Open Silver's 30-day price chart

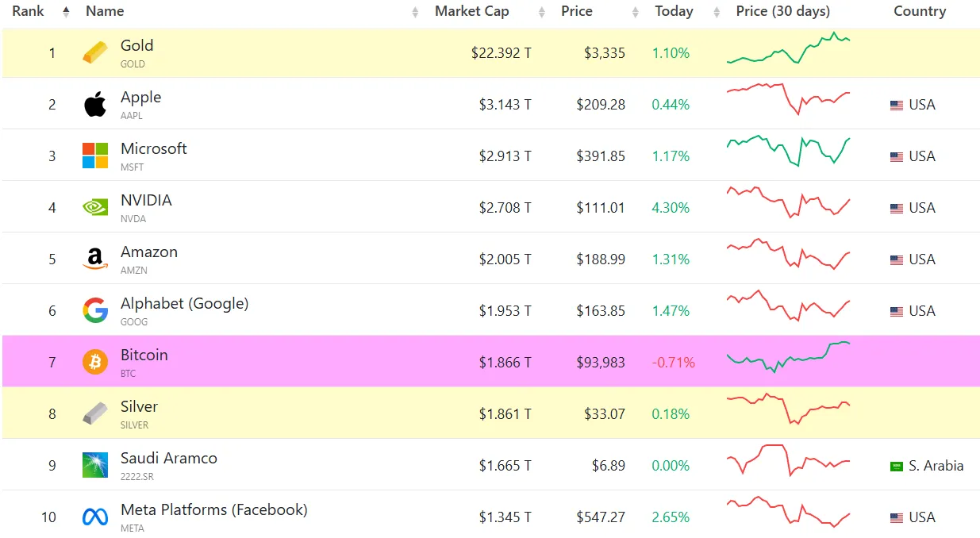[788, 409]
